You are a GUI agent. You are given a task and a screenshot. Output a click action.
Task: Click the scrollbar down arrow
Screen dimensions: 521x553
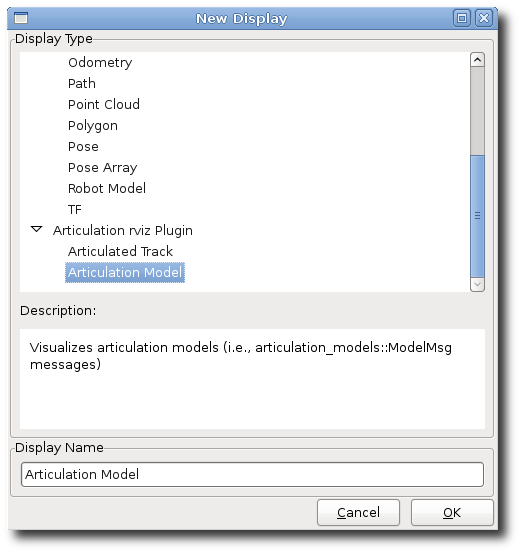point(477,284)
